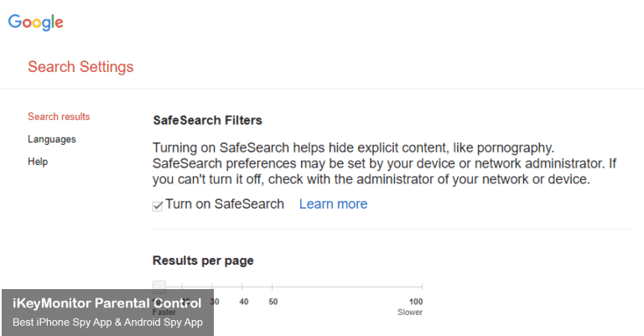Select Search results in the sidebar

(59, 116)
